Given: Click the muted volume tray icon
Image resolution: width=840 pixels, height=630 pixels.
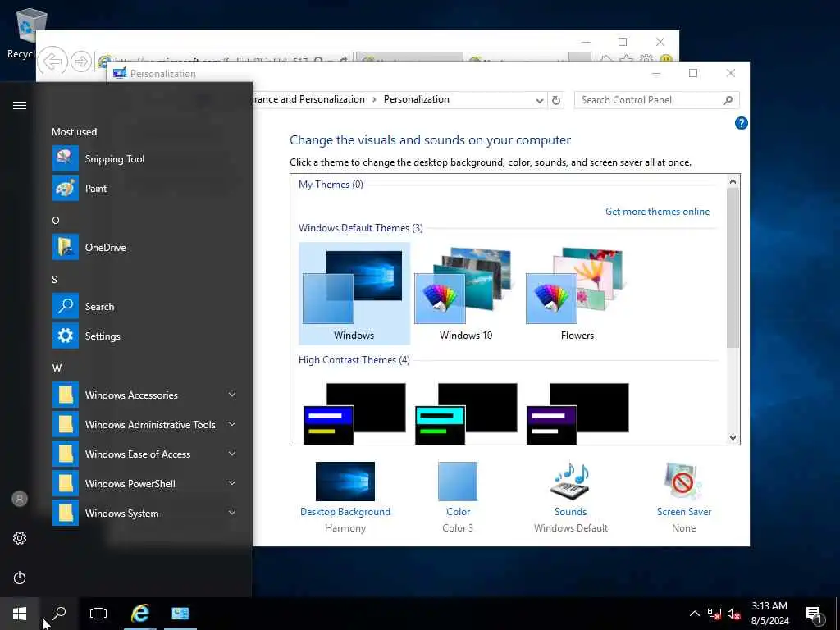Looking at the screenshot, I should 733,614.
